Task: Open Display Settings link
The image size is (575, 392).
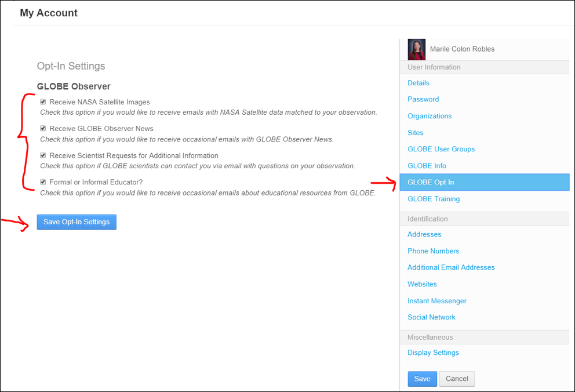Action: [433, 353]
